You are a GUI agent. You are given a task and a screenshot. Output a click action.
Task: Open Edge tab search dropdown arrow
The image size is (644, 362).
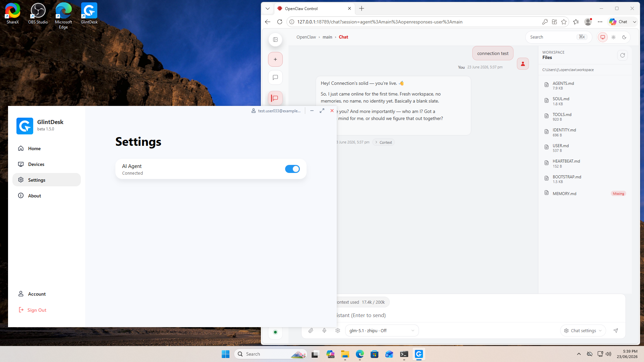point(267,9)
